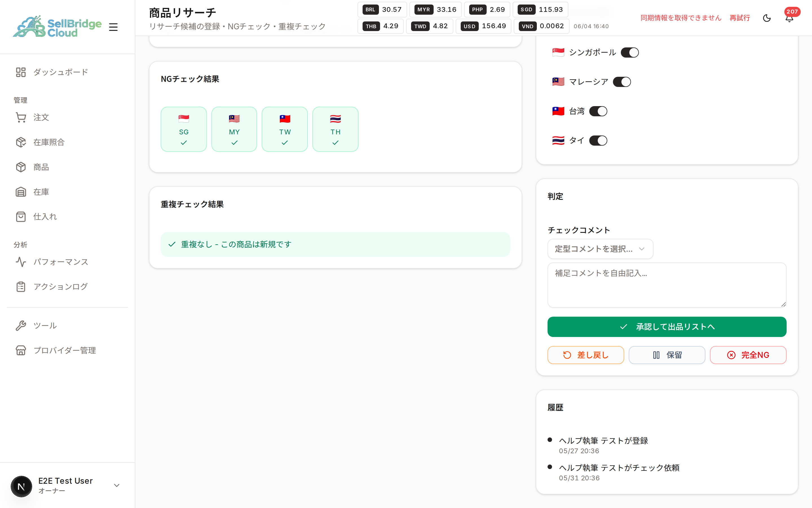Select the SG NG check result card
The image size is (812, 508).
coord(184,129)
